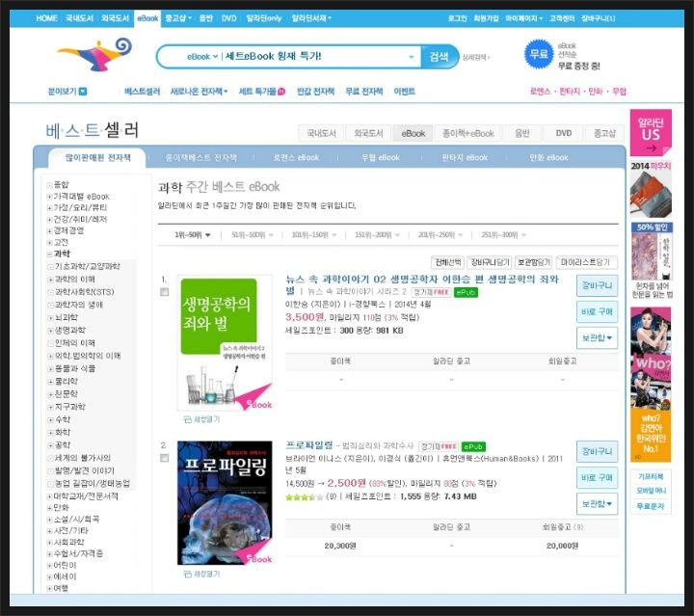Click 바로 구매 for 생명공학의 죄와 벌
694x616 pixels.
coord(597,312)
